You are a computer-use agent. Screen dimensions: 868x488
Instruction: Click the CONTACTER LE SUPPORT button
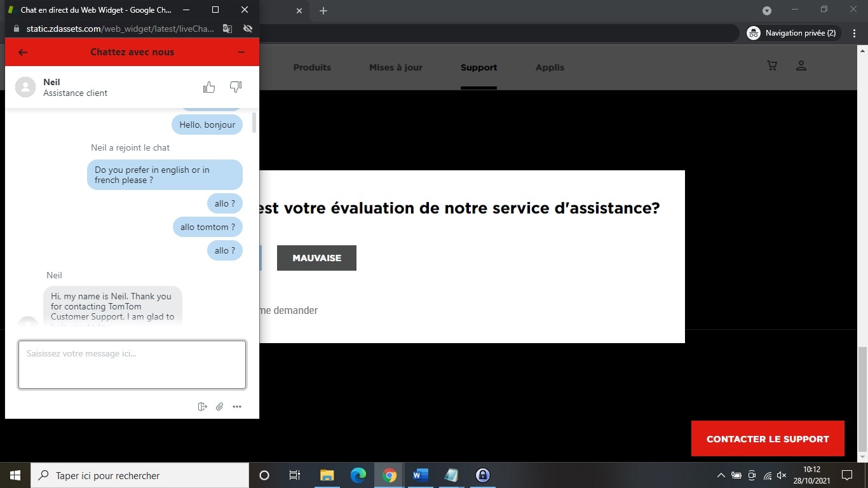pyautogui.click(x=768, y=438)
